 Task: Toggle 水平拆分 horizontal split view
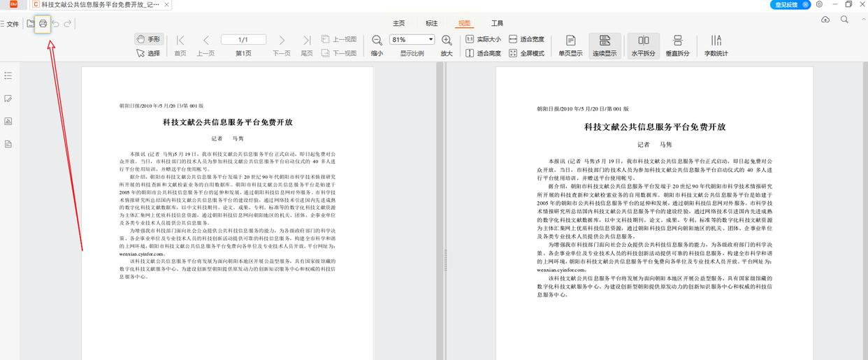[x=643, y=45]
